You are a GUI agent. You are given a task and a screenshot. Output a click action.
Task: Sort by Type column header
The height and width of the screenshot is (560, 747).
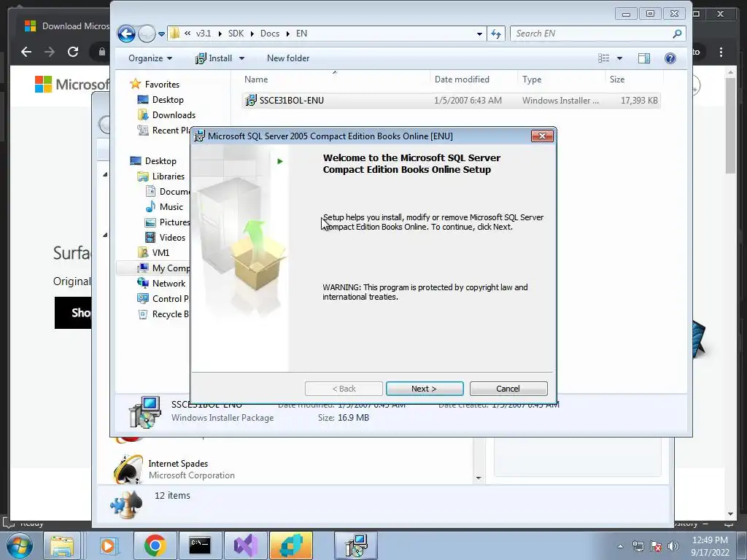pyautogui.click(x=561, y=79)
